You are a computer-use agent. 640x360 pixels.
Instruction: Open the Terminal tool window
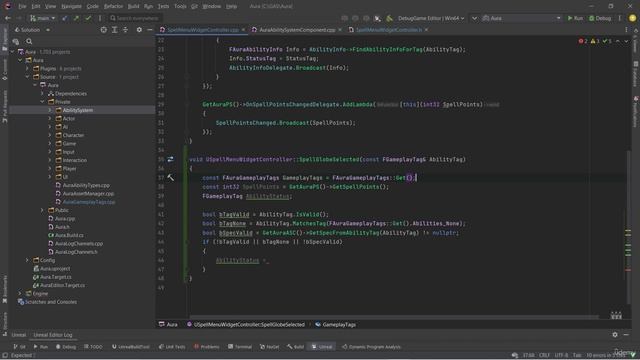pos(240,347)
